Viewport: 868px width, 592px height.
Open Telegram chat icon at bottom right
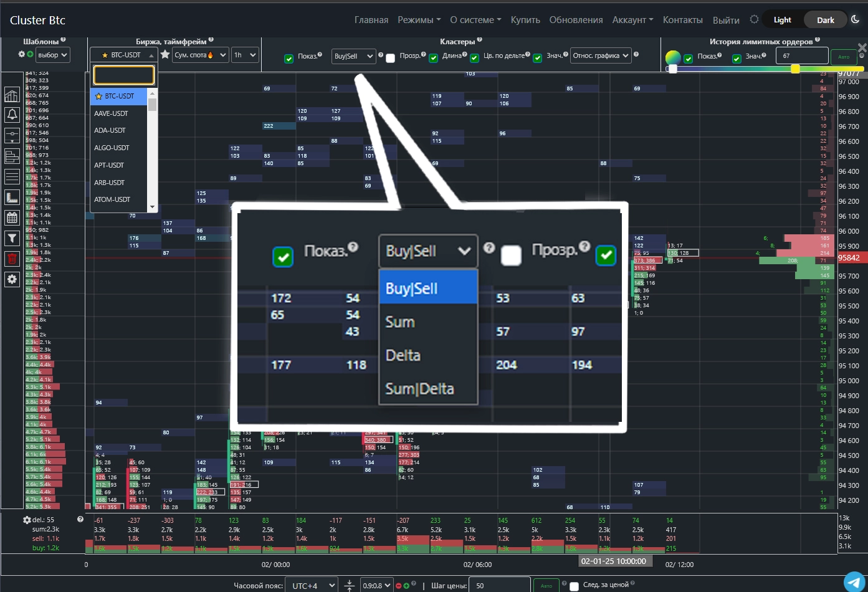click(854, 581)
